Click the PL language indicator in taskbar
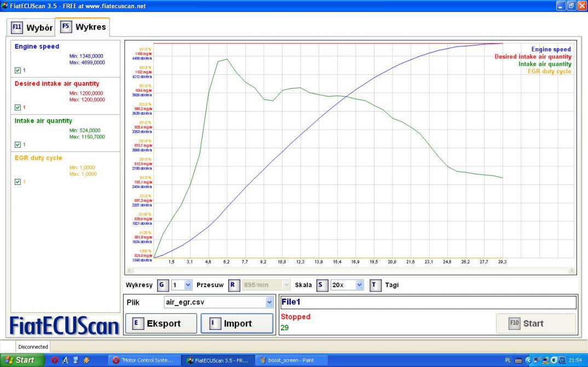588x367 pixels. click(508, 360)
